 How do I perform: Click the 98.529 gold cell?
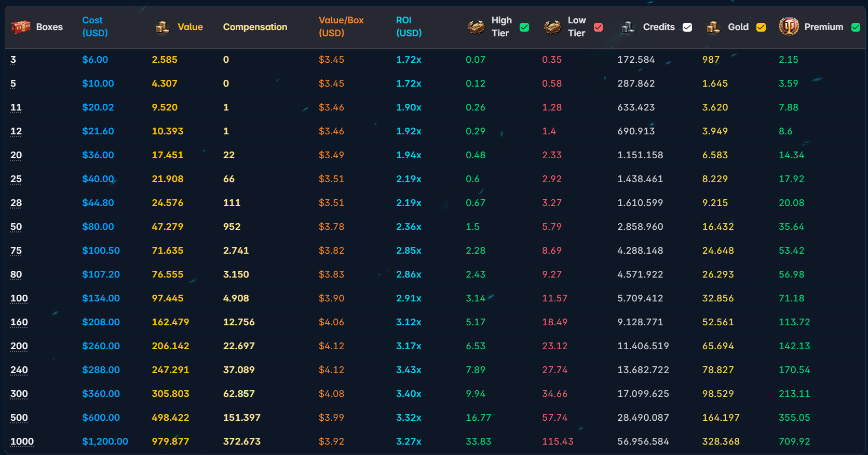[x=718, y=394]
